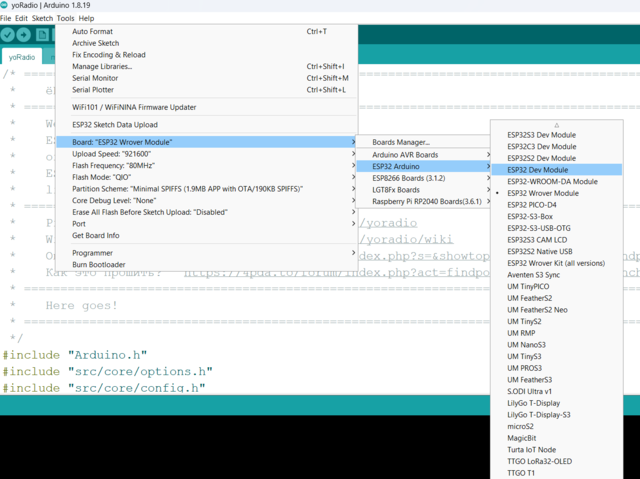Select Aventen S3 Sync board
Viewport: 640px width, 479px height.
pyautogui.click(x=557, y=275)
